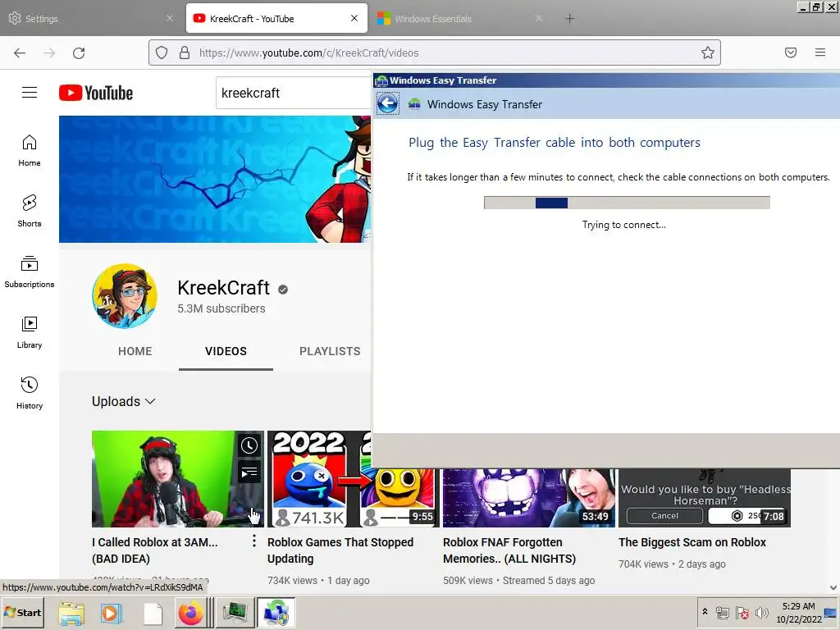Open the HOME channel tab
The width and height of the screenshot is (840, 630).
[x=135, y=351]
